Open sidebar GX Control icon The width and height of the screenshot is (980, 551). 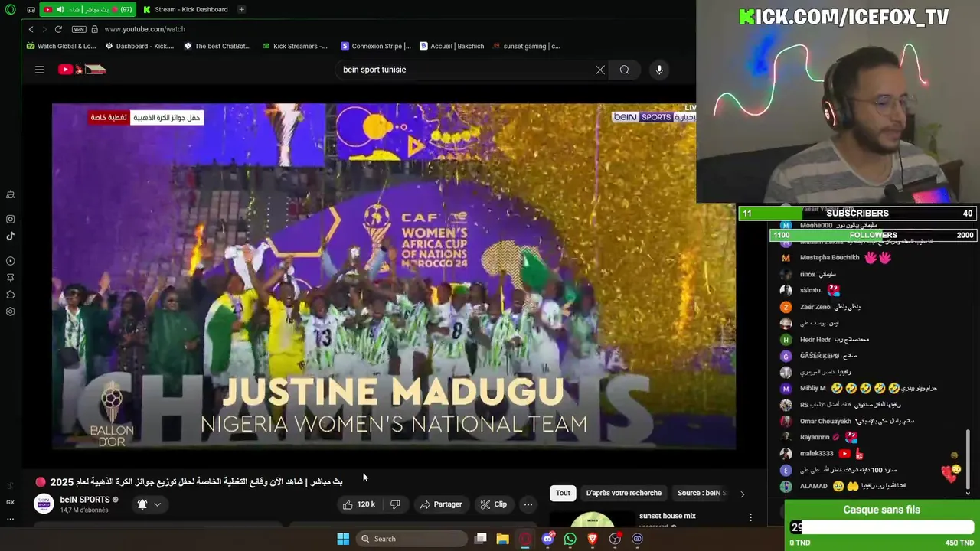11,502
